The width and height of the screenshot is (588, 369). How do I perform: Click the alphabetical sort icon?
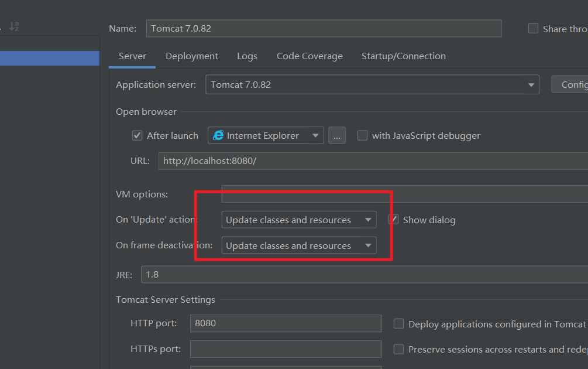[14, 26]
